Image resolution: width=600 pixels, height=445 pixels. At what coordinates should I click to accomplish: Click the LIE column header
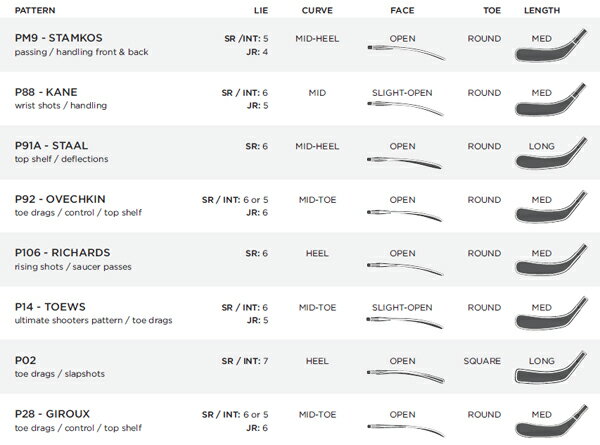click(257, 8)
